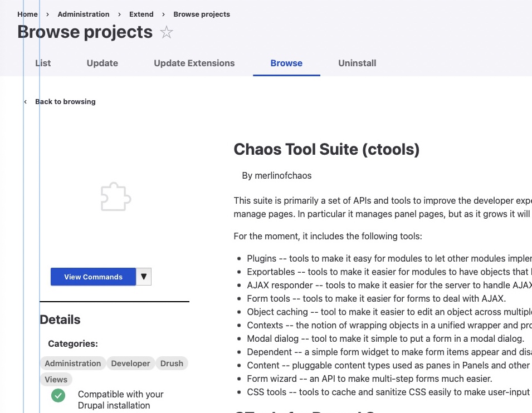
Task: Click the green compatibility checkmark icon
Action: pos(58,396)
